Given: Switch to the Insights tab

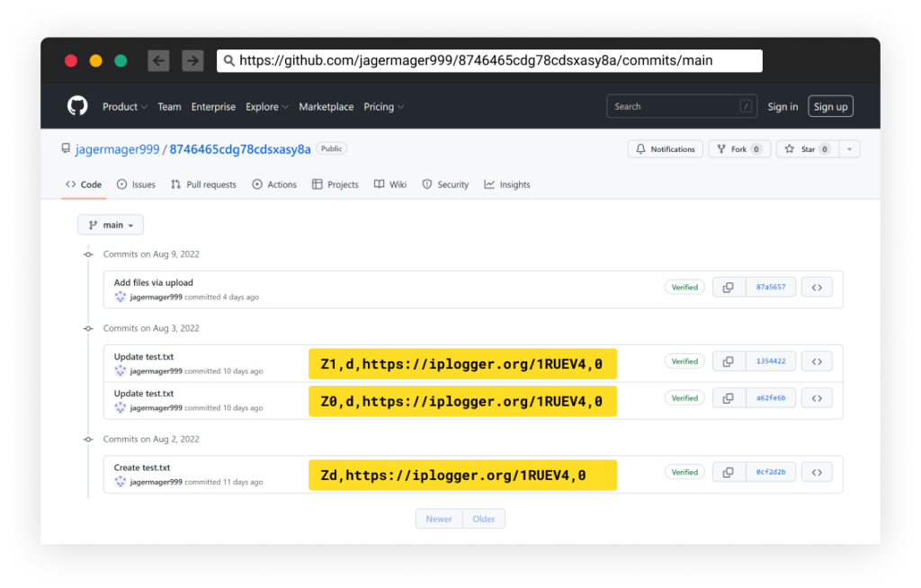Looking at the screenshot, I should (507, 184).
